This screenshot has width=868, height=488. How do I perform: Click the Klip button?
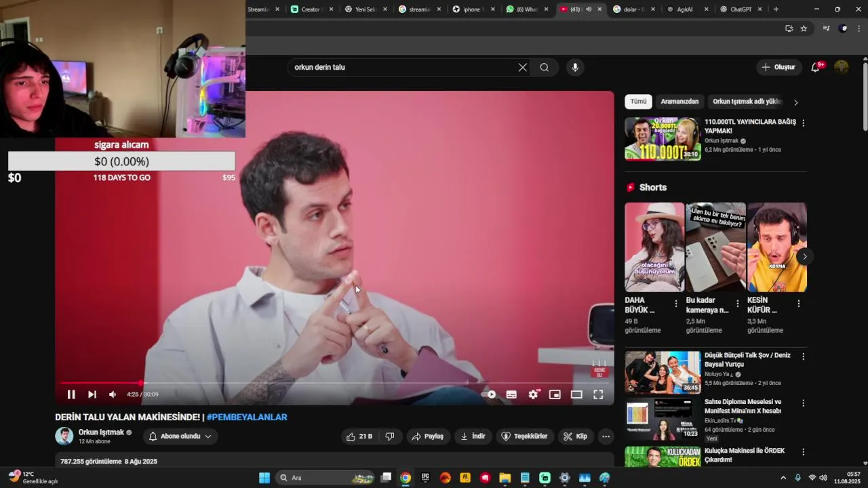coord(575,436)
